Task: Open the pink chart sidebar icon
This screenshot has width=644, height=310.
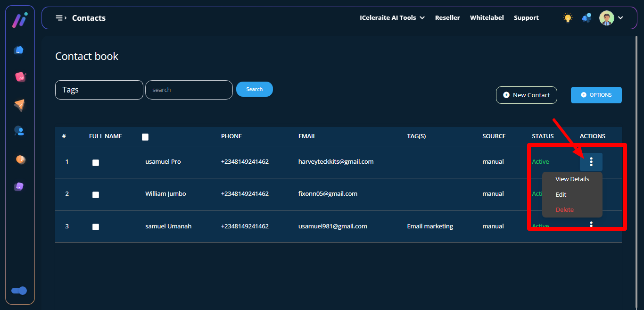Action: click(20, 76)
